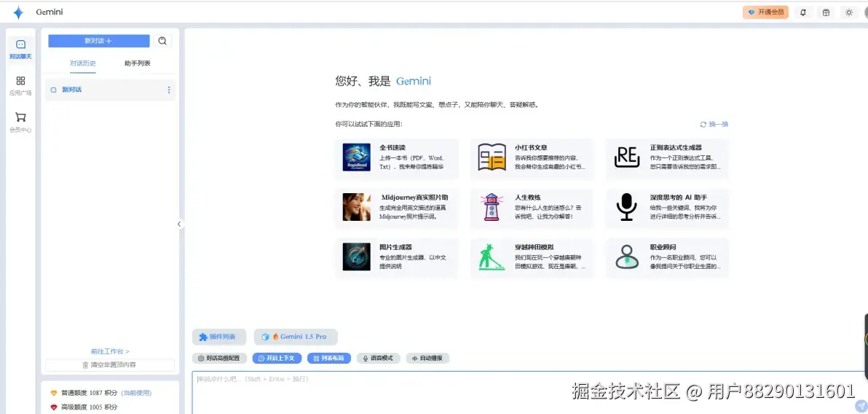868x414 pixels.
Task: Open the 全书速读 card title
Action: click(x=392, y=148)
